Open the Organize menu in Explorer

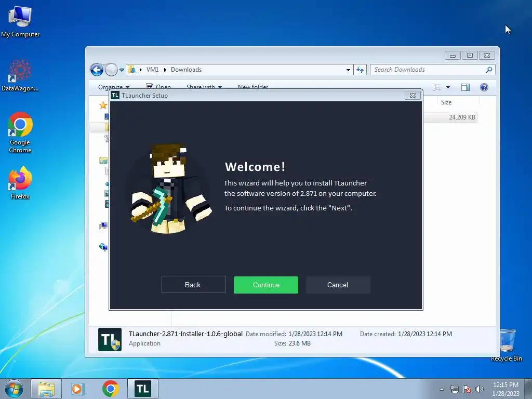[x=114, y=87]
